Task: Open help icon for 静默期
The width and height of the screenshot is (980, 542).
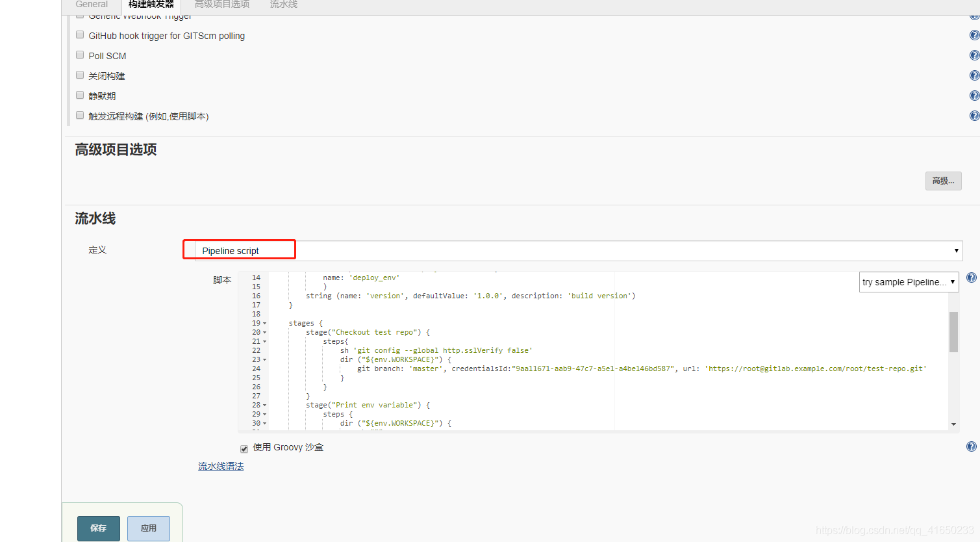Action: 974,96
